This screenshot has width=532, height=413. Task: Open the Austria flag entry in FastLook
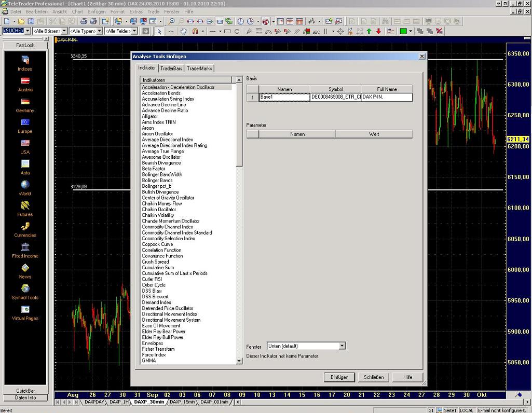click(x=25, y=84)
